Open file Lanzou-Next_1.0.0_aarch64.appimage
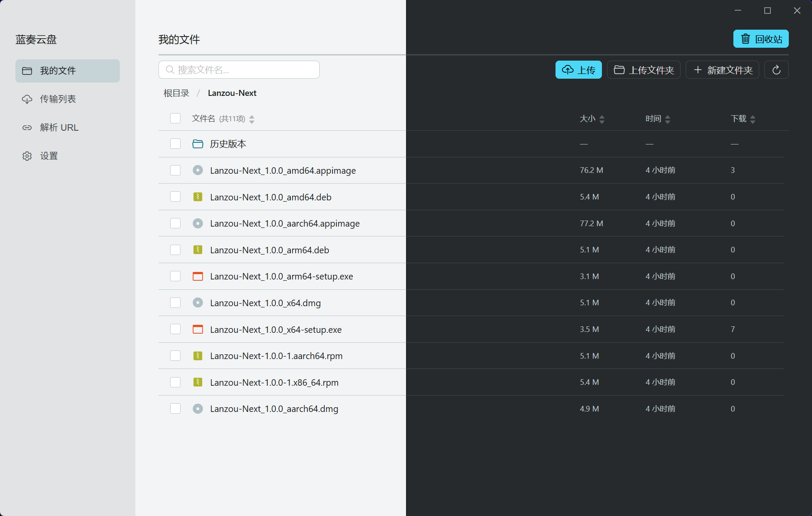Viewport: 812px width, 516px height. 285,224
